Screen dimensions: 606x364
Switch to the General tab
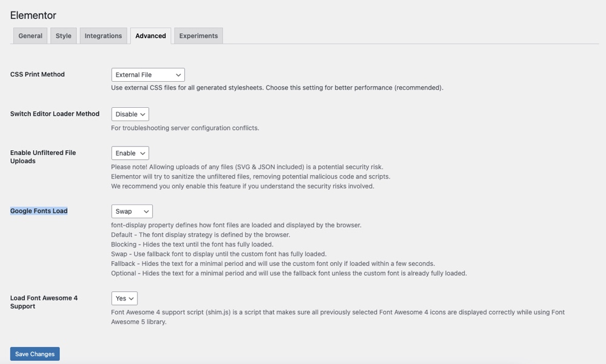30,36
